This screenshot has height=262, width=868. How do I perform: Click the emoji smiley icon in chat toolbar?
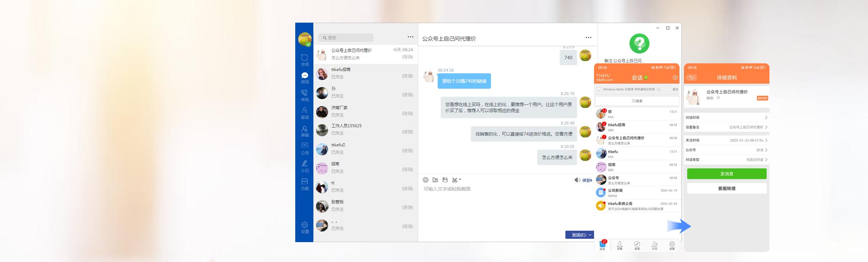click(x=425, y=180)
